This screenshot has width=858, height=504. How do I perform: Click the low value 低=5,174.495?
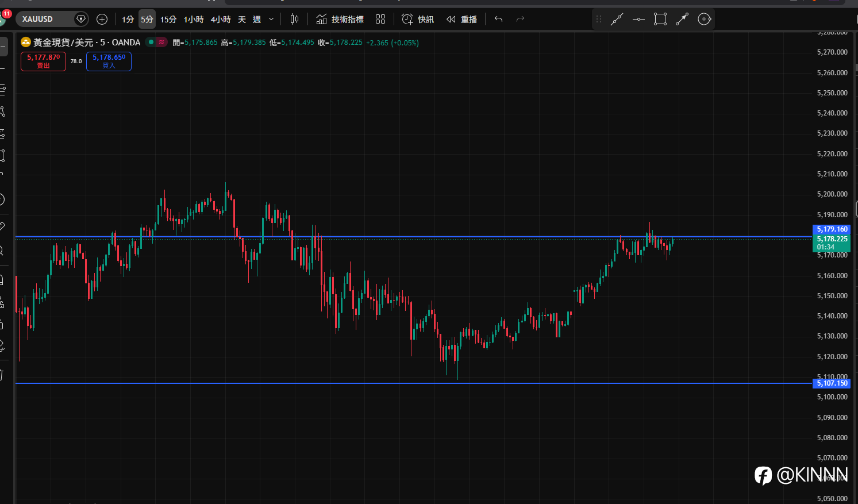[292, 43]
